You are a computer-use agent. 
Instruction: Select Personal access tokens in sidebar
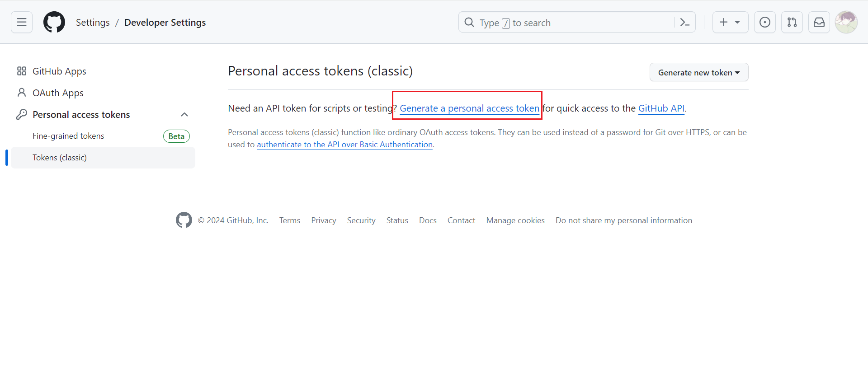coord(81,114)
